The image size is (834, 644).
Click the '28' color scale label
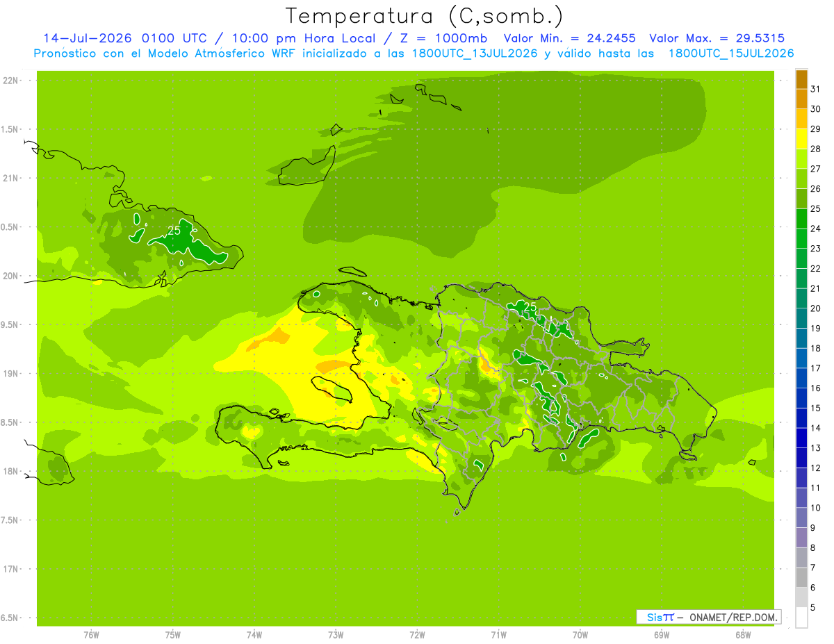pos(816,149)
